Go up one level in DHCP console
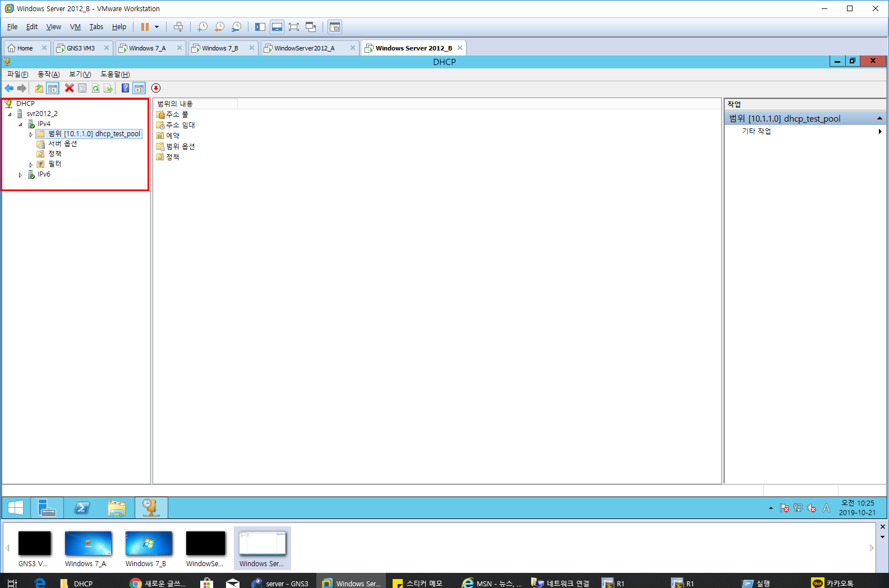The height and width of the screenshot is (588, 889). tap(39, 88)
